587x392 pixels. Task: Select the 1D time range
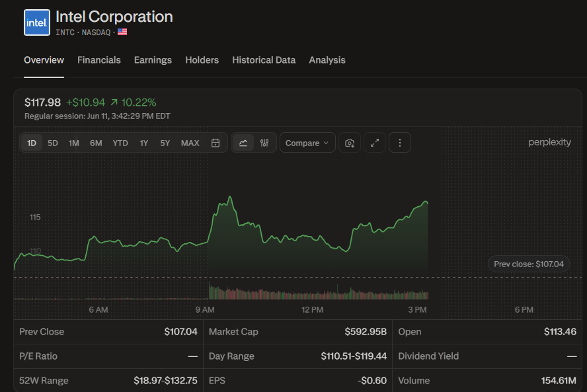coord(32,143)
